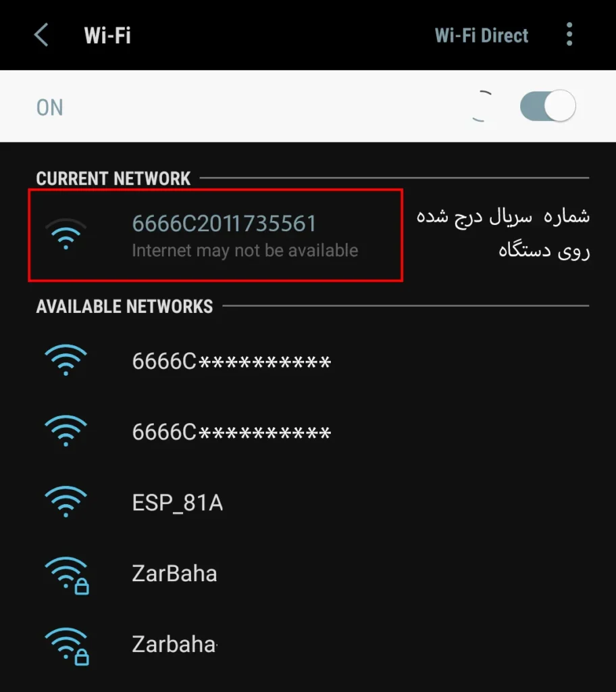Tap locked Wi-Fi icon beside ZarBaha

pyautogui.click(x=67, y=576)
